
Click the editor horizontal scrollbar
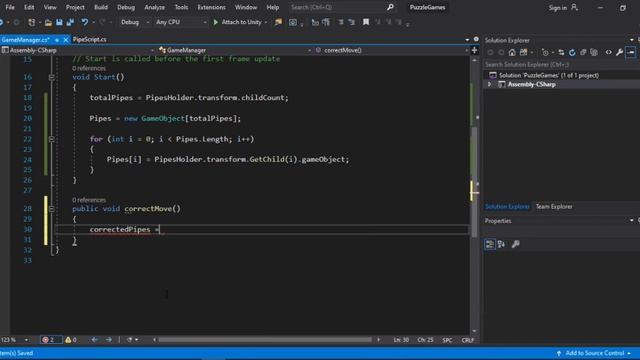(265, 340)
